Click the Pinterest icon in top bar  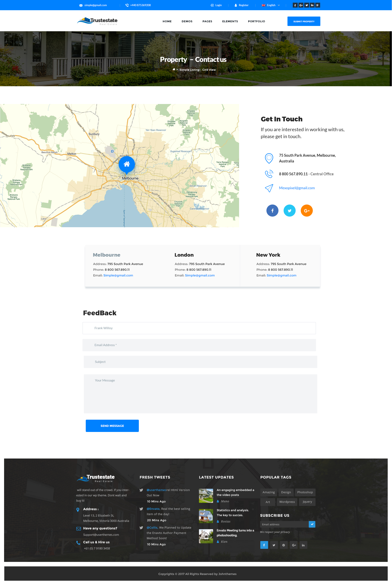(x=317, y=5)
